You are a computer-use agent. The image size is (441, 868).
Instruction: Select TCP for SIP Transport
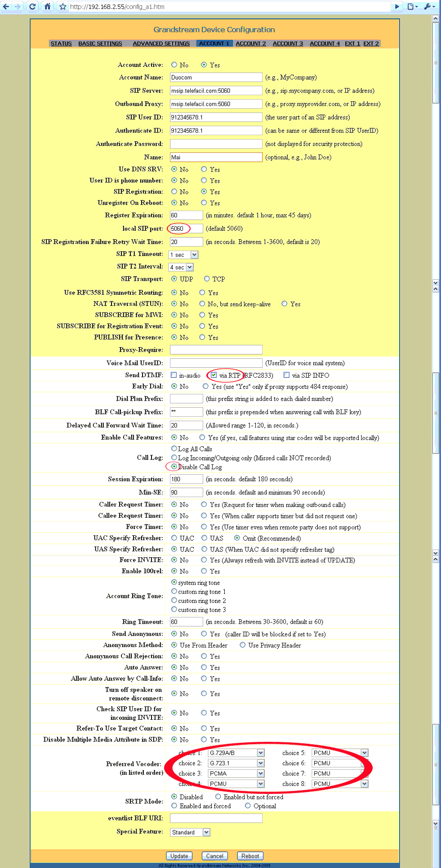pos(207,279)
